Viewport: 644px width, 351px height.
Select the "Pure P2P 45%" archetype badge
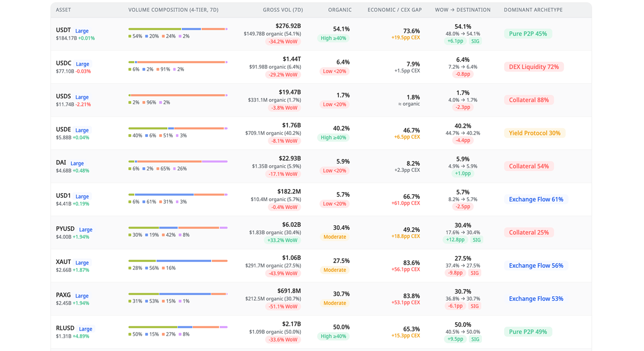528,34
